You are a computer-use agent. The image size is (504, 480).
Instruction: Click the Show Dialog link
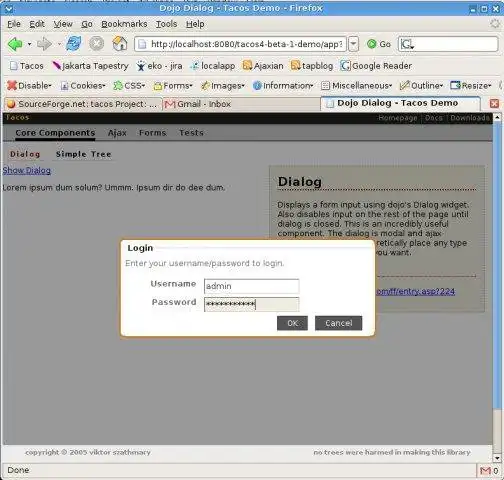click(27, 171)
